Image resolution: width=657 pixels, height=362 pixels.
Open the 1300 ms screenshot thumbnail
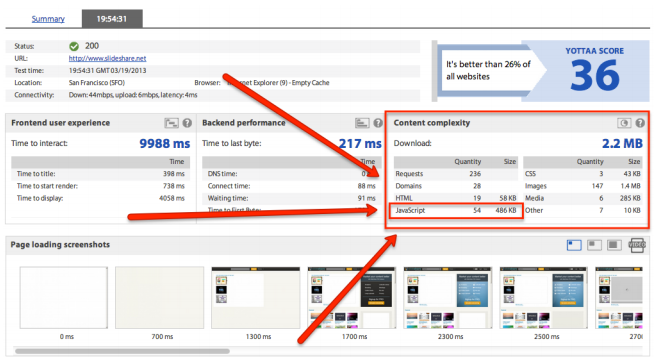256,297
